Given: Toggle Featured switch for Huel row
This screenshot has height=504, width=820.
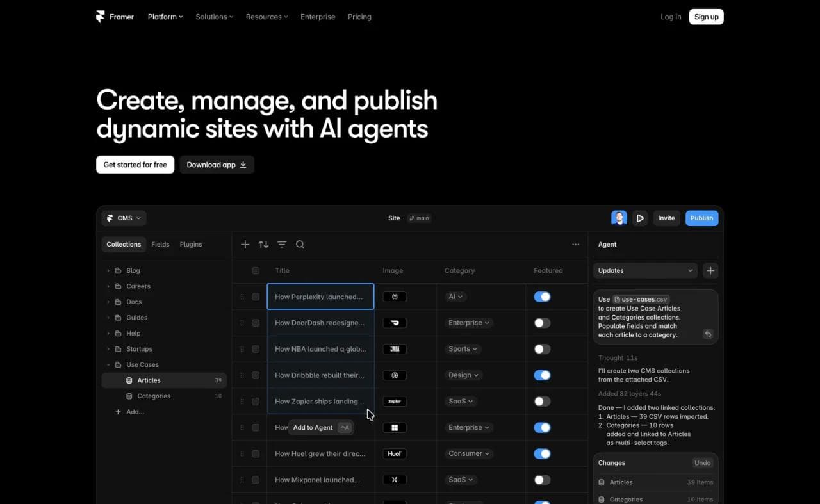Looking at the screenshot, I should [542, 453].
